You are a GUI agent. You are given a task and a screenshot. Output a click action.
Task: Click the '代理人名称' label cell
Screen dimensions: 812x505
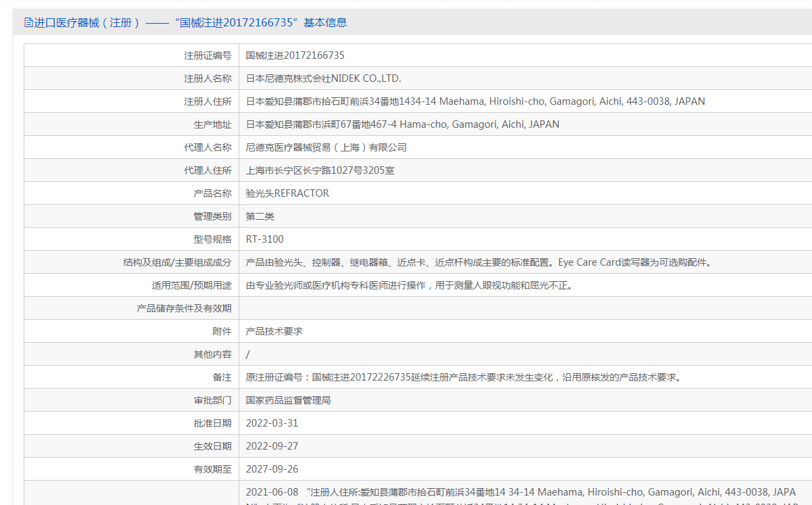pos(132,147)
